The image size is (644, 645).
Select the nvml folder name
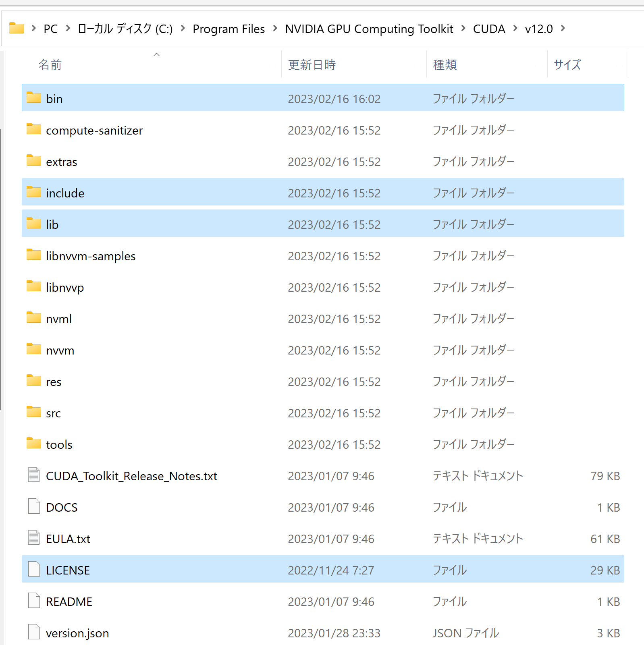coord(59,319)
